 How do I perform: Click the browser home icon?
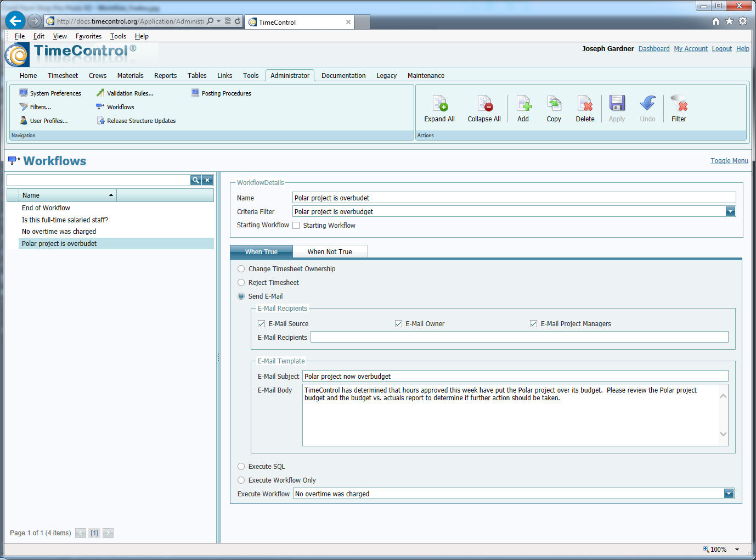(716, 21)
